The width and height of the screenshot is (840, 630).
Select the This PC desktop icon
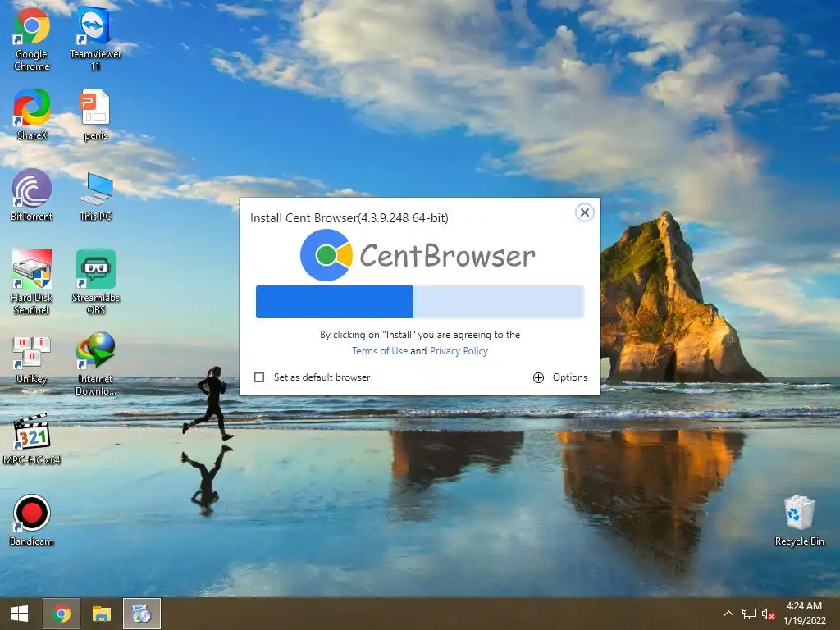[95, 196]
